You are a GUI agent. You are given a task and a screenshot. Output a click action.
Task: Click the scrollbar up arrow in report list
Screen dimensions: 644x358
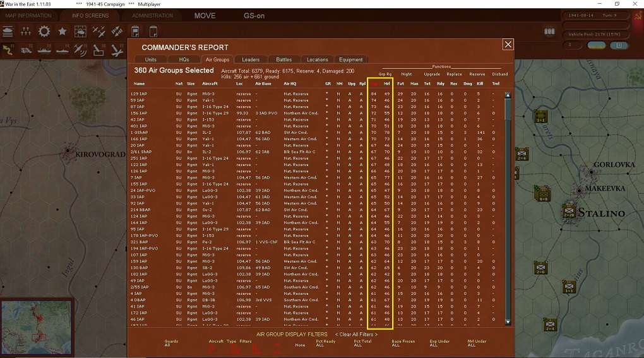tap(508, 95)
